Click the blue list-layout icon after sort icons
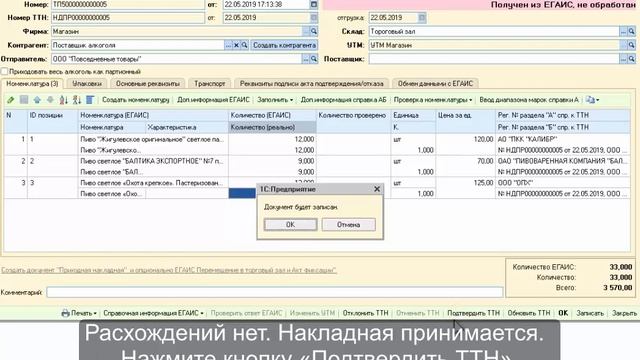 click(x=90, y=100)
